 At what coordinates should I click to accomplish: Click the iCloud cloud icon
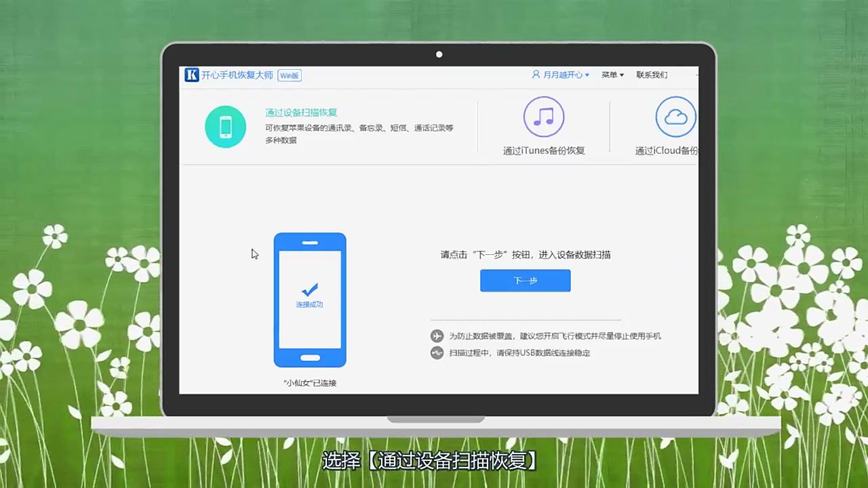pyautogui.click(x=675, y=116)
